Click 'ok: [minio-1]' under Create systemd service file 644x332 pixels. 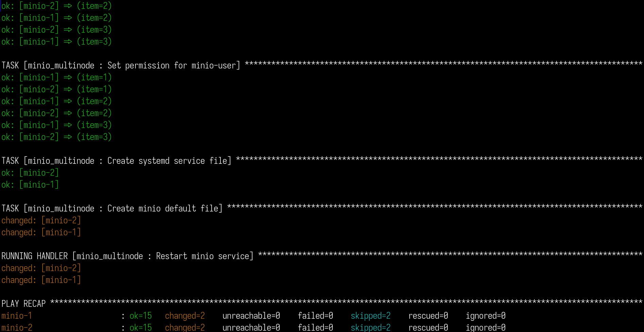coord(30,185)
